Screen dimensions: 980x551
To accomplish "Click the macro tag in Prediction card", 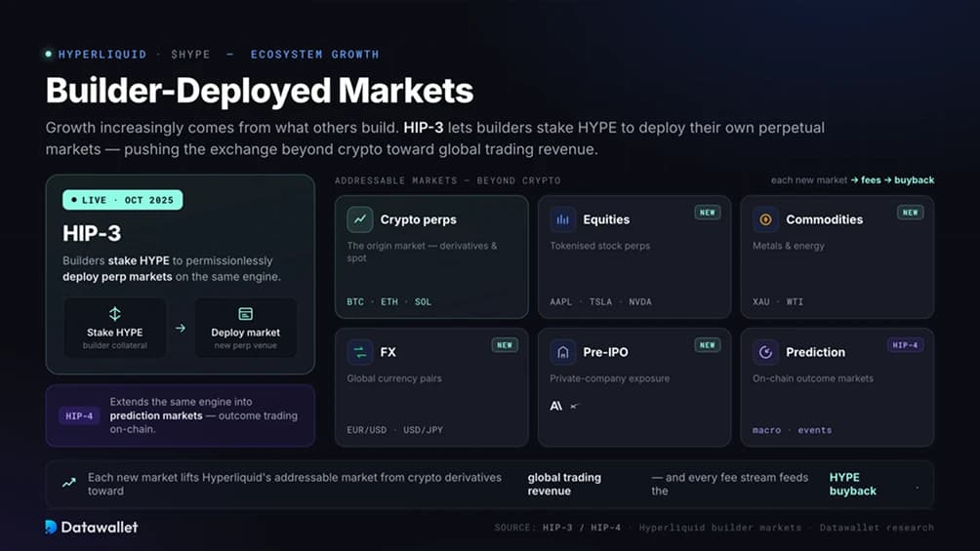I will [767, 430].
